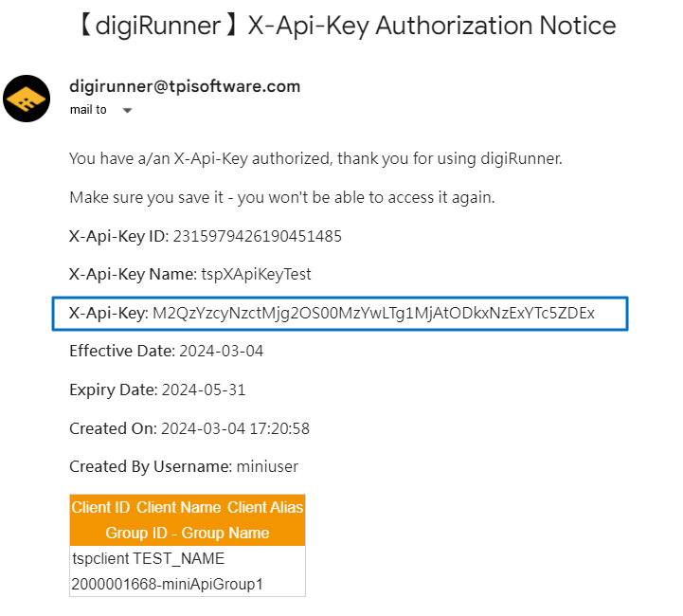Click the digiRunner sender avatar icon

click(x=27, y=100)
